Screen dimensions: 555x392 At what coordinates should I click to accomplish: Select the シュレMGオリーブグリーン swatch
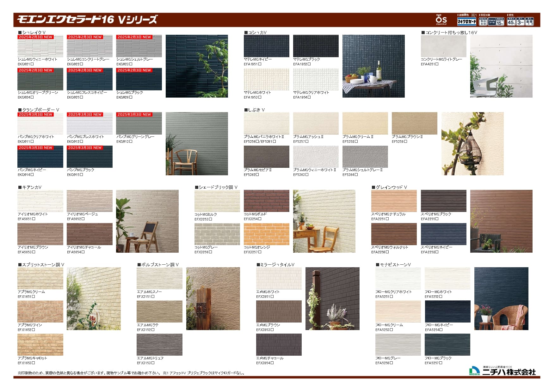pyautogui.click(x=40, y=79)
